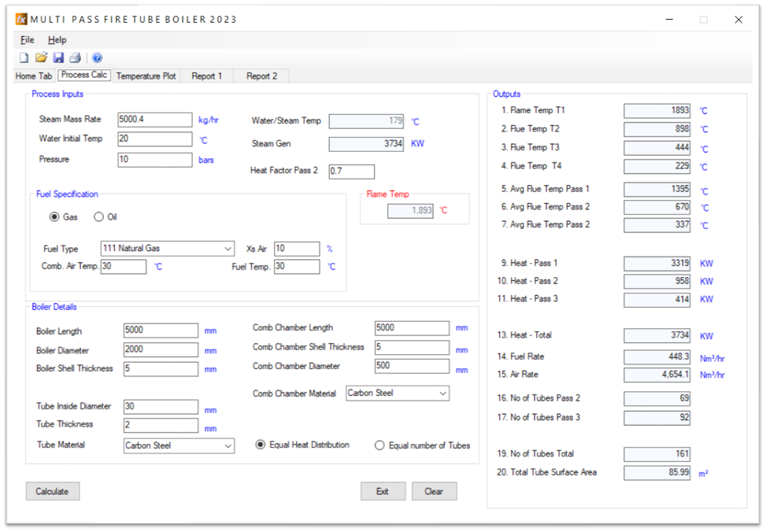766x532 pixels.
Task: Click the Fuel Temp input field
Action: click(297, 267)
